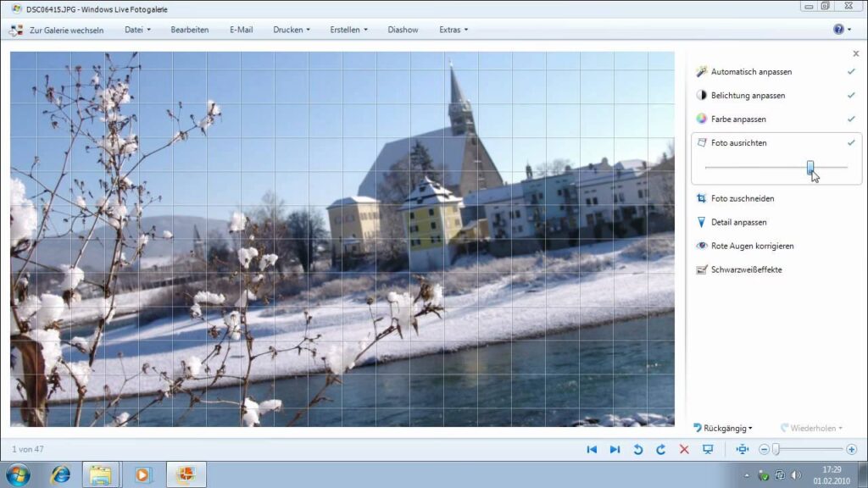Delete photo with red X icon
868x488 pixels.
[684, 450]
